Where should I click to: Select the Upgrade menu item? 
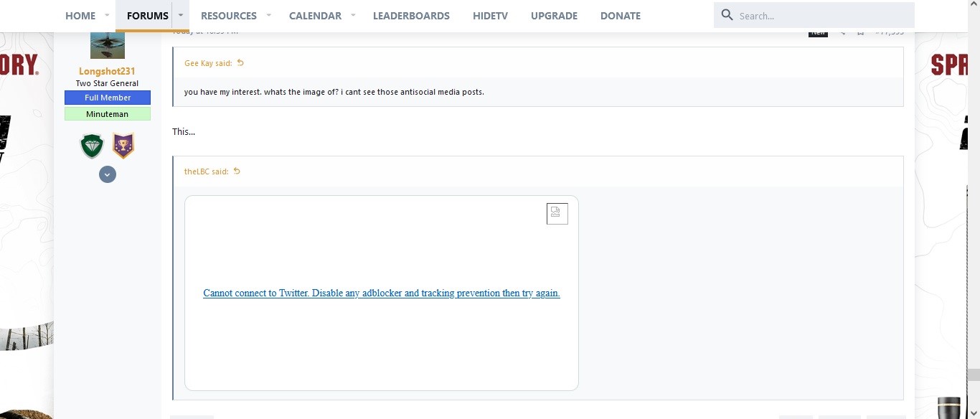[x=554, y=16]
